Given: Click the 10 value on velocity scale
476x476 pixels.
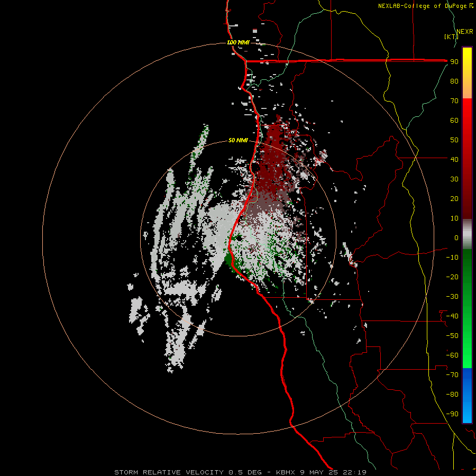Looking at the screenshot, I should point(454,218).
